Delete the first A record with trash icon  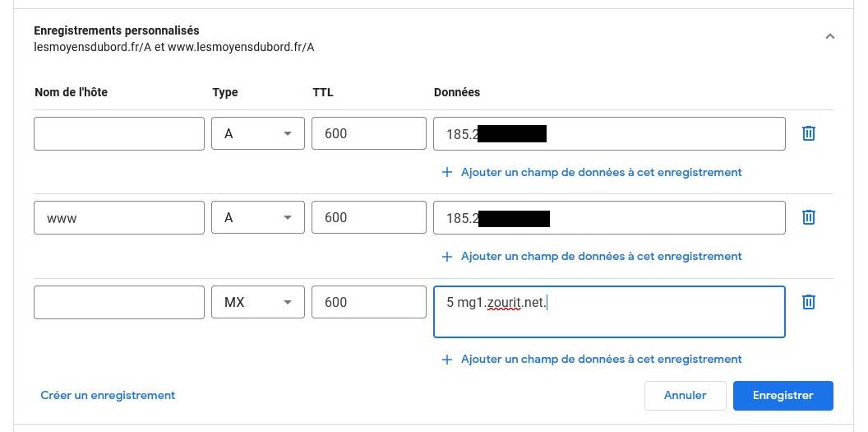808,133
